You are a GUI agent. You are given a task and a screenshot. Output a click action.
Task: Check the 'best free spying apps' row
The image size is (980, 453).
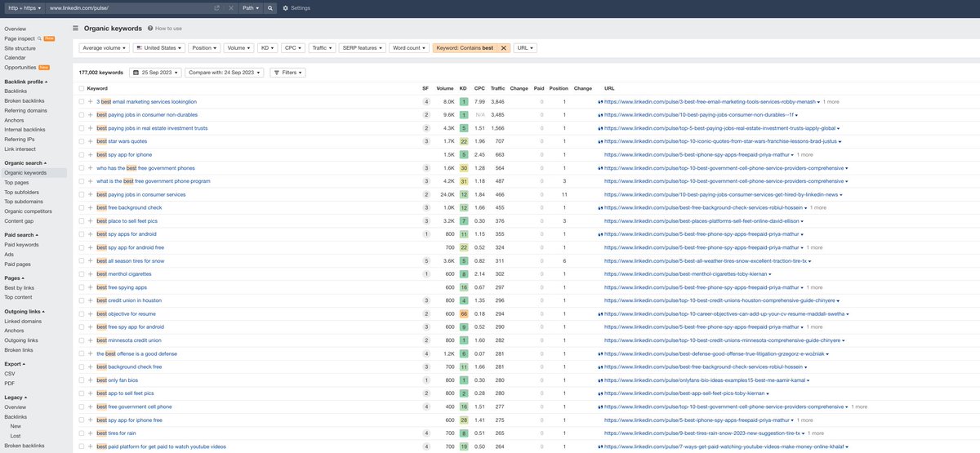[82, 287]
